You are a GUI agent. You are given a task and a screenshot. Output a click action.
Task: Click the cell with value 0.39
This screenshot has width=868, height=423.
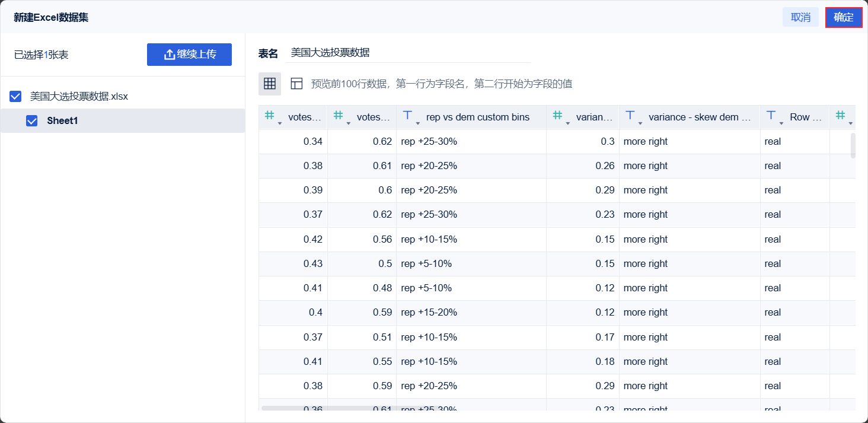tap(293, 190)
